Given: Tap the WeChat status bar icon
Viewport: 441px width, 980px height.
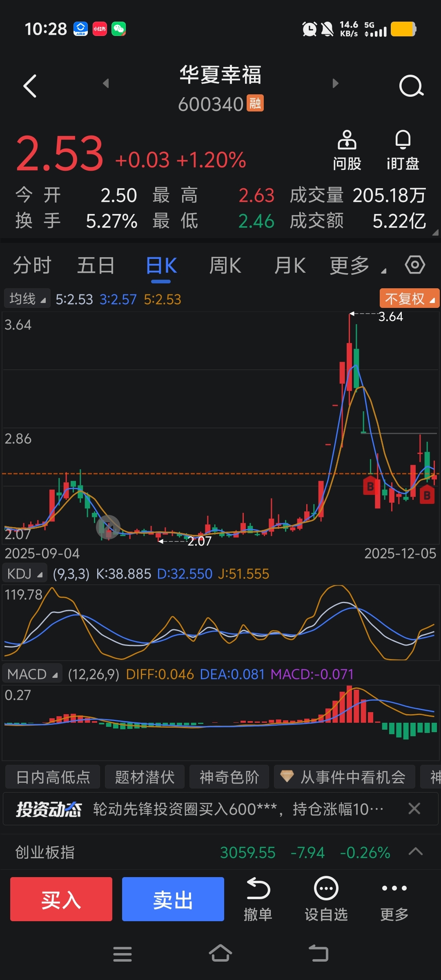Looking at the screenshot, I should (119, 29).
